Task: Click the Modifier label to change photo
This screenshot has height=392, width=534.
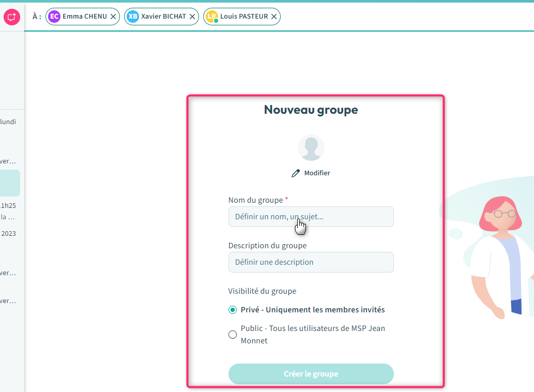Action: click(317, 173)
